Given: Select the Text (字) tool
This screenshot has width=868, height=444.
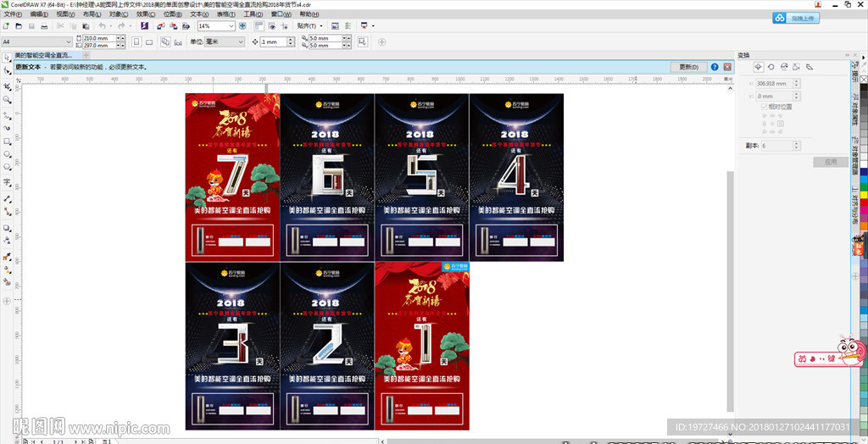Looking at the screenshot, I should point(7,183).
